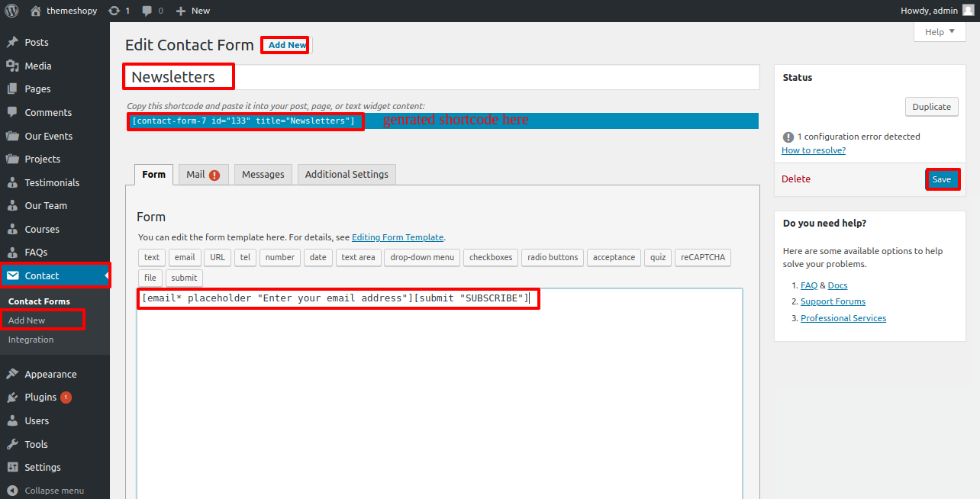Click the Projects folder icon

pos(12,159)
